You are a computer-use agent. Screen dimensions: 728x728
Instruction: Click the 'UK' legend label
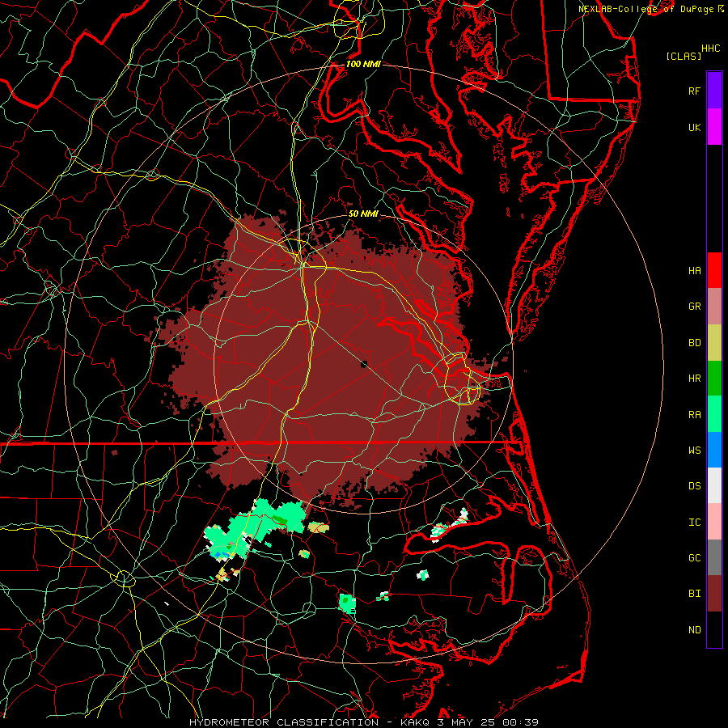(694, 127)
